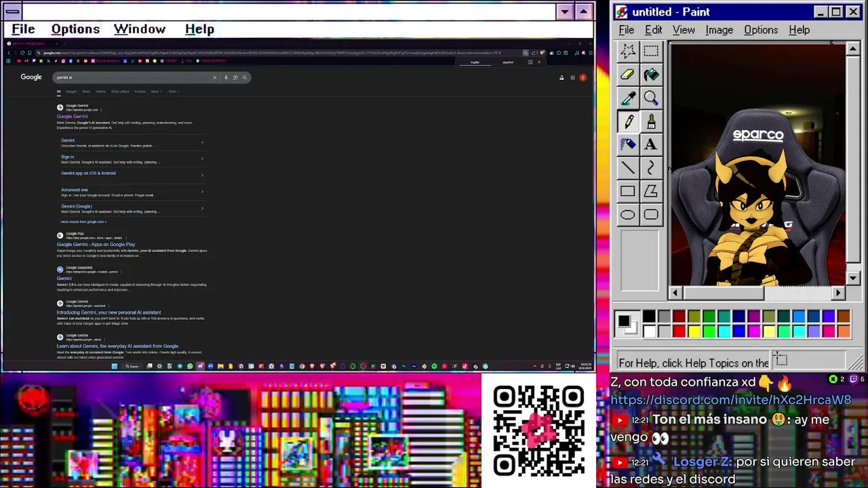Image resolution: width=868 pixels, height=488 pixels.
Task: Open the File menu of the retro window
Action: click(23, 29)
